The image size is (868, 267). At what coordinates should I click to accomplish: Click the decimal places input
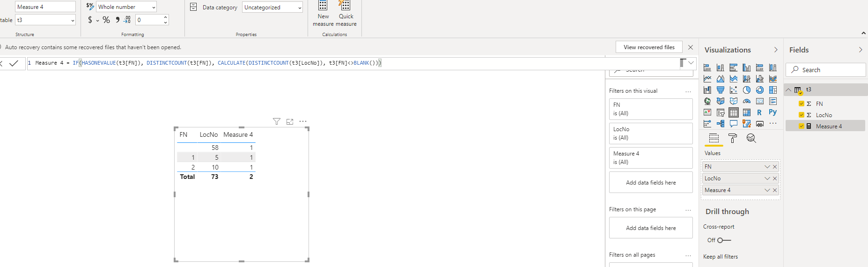(x=149, y=20)
